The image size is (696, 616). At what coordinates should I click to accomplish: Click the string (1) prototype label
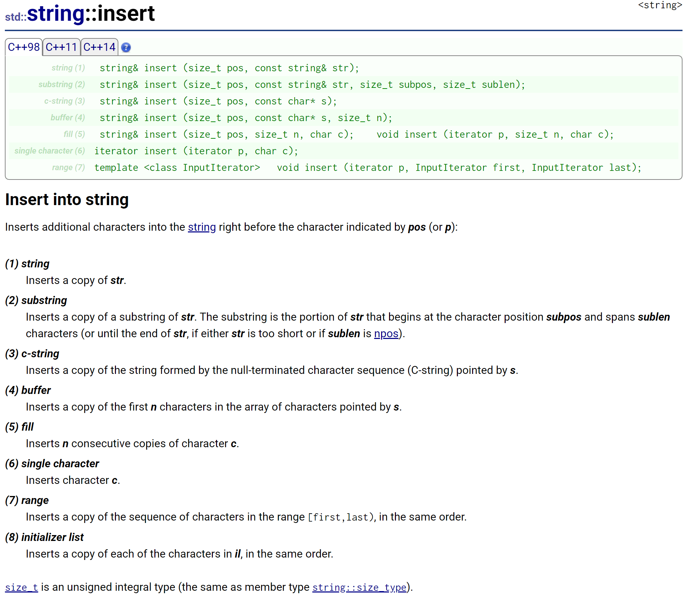point(68,68)
